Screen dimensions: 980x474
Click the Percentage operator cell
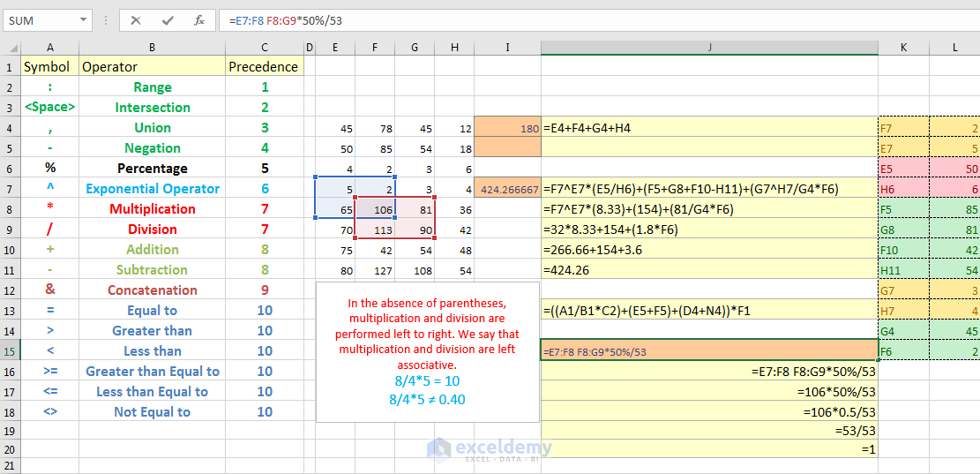[x=153, y=169]
